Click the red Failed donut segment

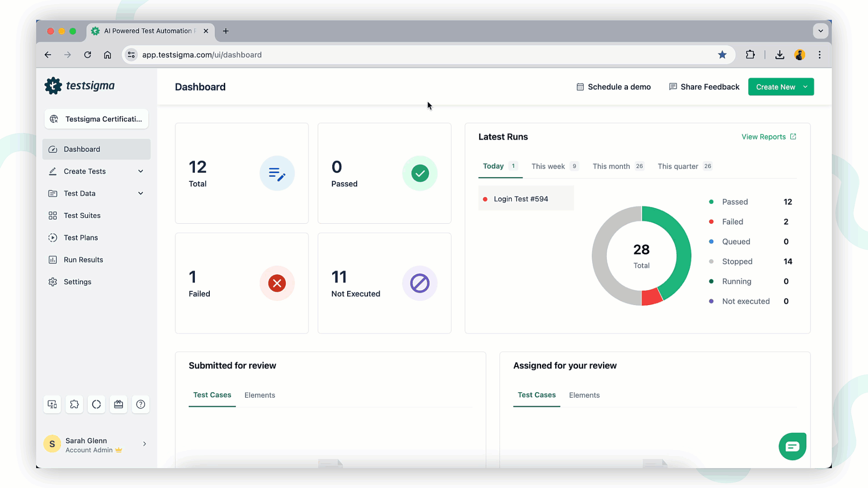(x=651, y=297)
